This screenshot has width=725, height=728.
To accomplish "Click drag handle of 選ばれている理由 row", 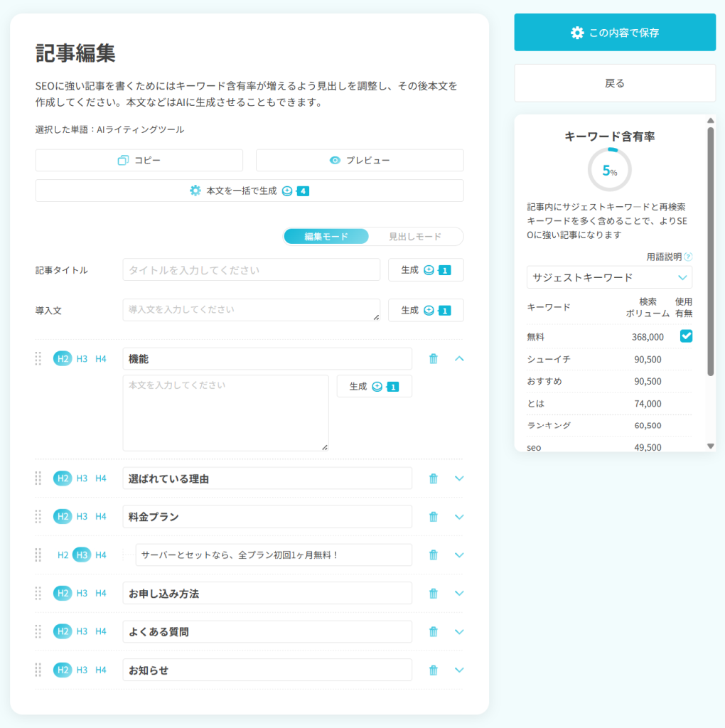I will coord(38,478).
